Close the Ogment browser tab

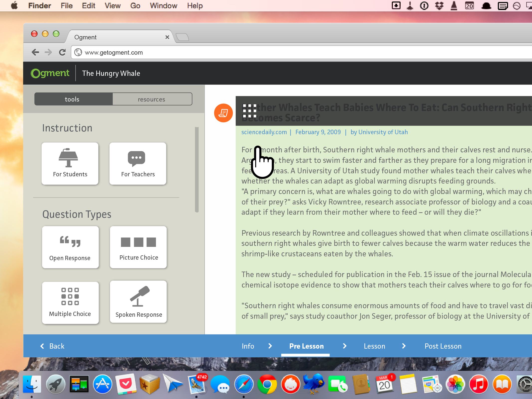(167, 37)
